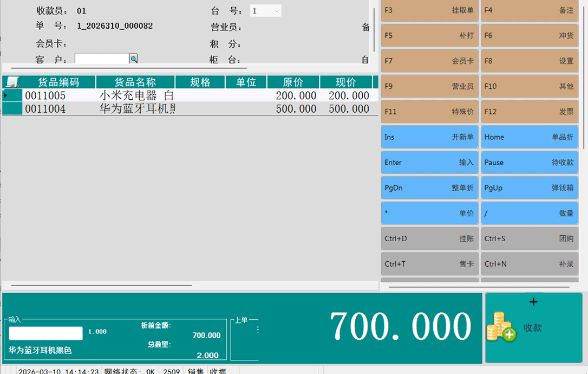588x374 pixels.
Task: Click the customer search magnifier icon
Action: pos(133,59)
